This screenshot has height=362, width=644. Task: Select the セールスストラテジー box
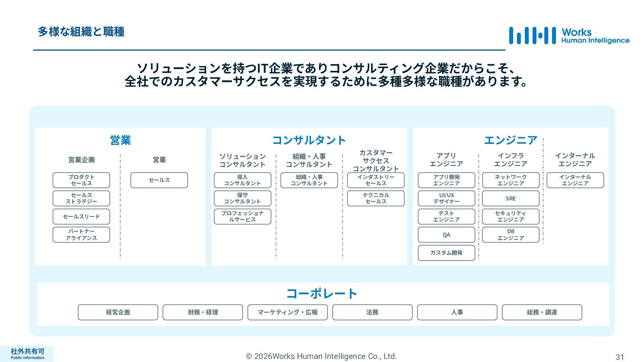tap(81, 198)
